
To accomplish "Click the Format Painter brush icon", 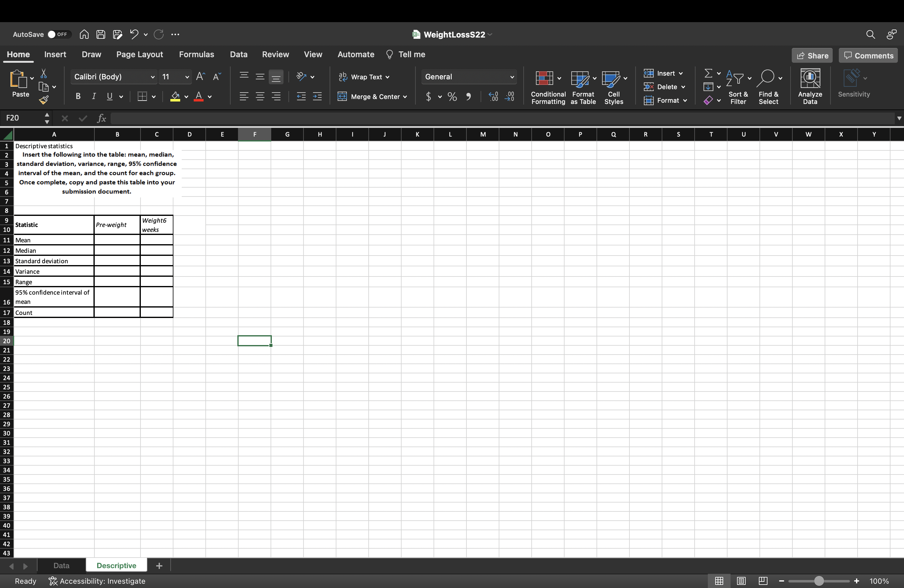I will (44, 100).
